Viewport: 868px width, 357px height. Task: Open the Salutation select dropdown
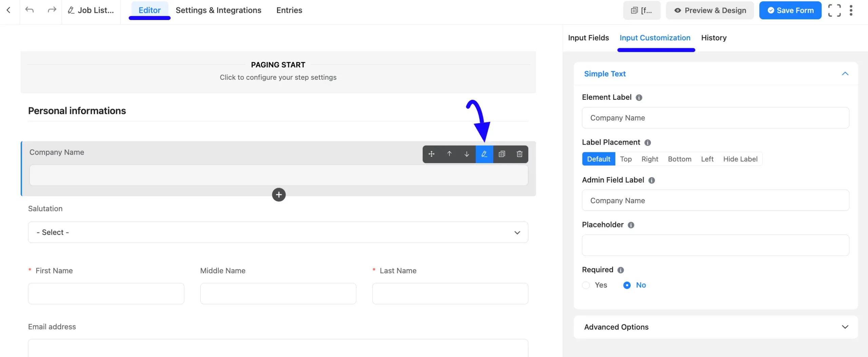click(278, 232)
